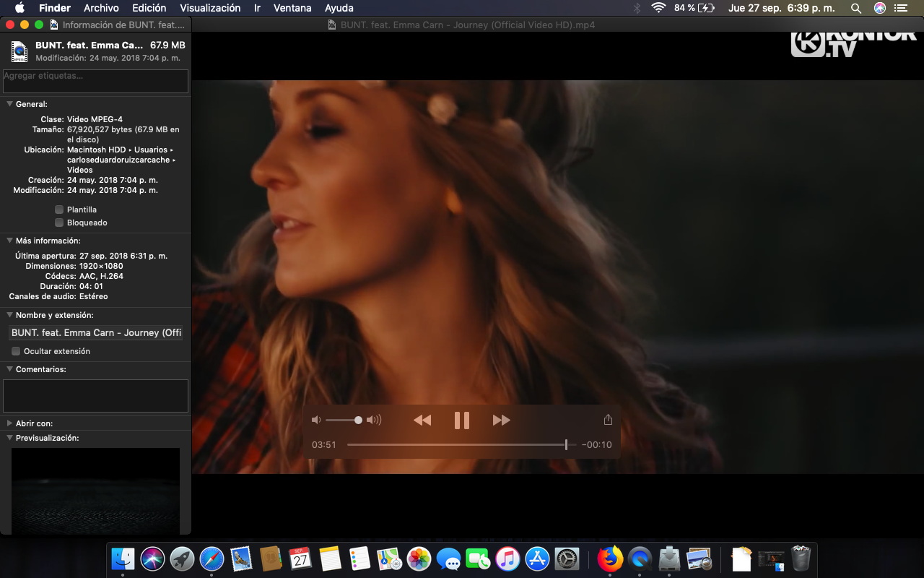Open the Apple menu
Screen dimensions: 924x578
(19, 8)
